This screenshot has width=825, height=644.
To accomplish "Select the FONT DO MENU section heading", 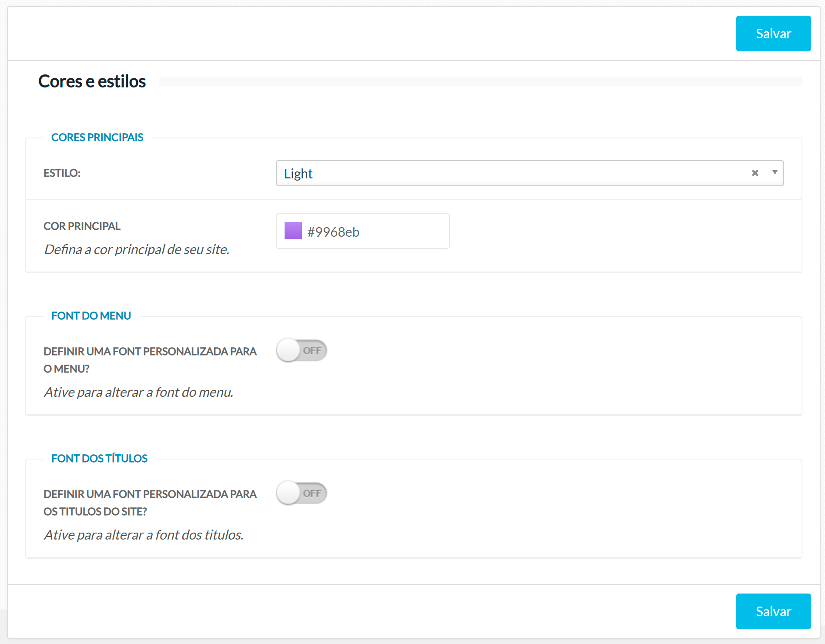I will [91, 316].
